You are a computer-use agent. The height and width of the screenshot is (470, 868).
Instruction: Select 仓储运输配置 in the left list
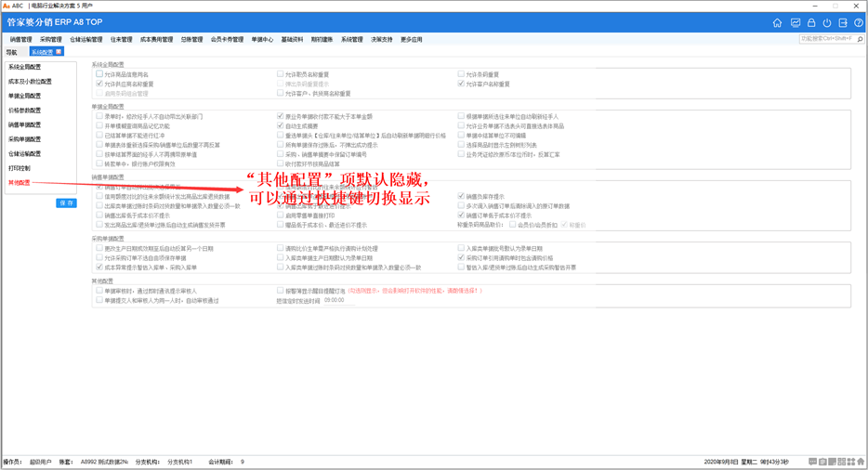point(24,153)
